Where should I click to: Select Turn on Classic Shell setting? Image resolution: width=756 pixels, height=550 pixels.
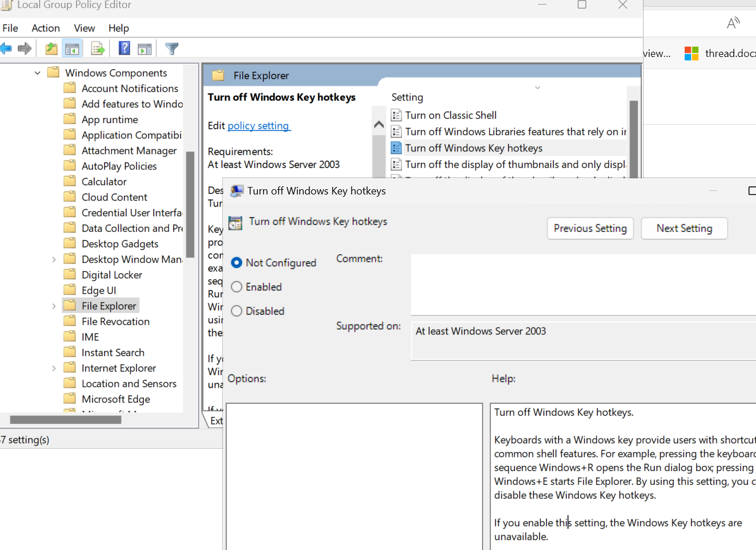[451, 115]
